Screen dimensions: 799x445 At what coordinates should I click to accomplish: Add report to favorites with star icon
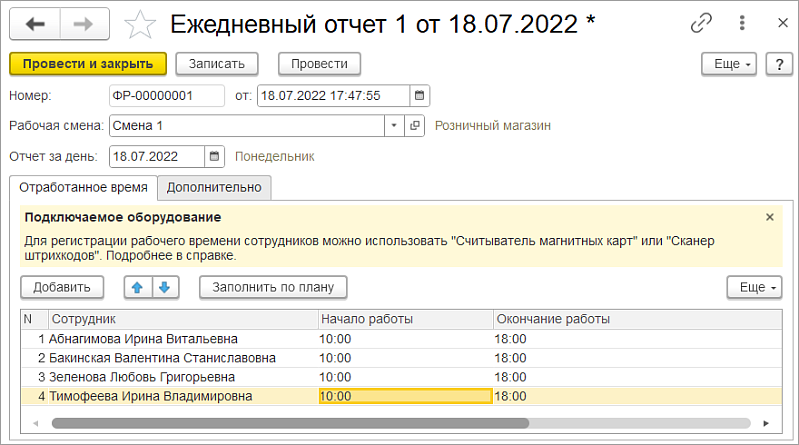140,24
